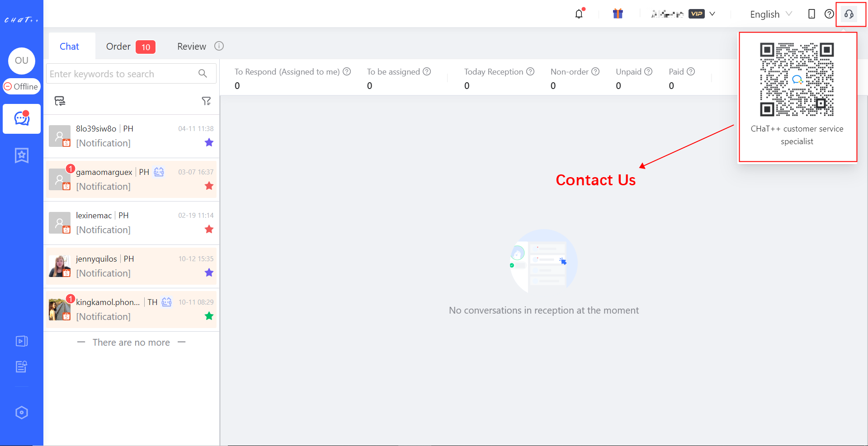Switch to the Order tab
This screenshot has height=446, width=868.
coord(118,46)
